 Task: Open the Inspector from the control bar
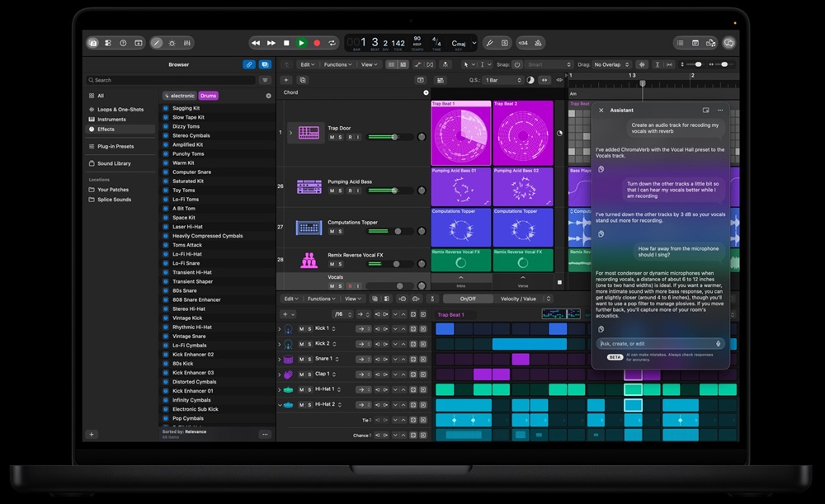click(x=108, y=43)
